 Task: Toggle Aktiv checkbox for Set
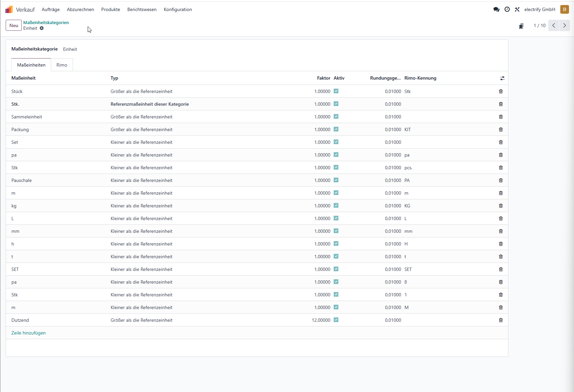pyautogui.click(x=336, y=142)
